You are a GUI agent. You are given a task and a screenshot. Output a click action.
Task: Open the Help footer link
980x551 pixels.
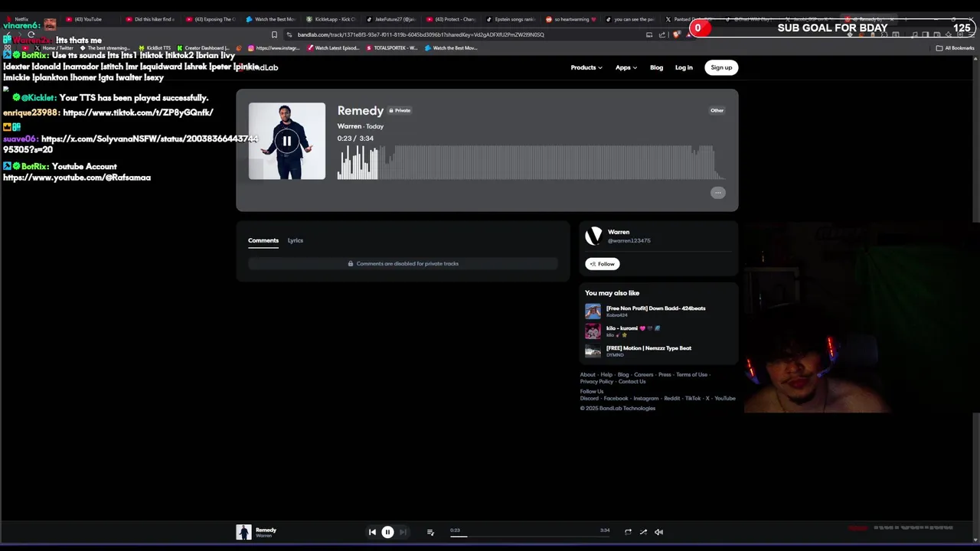606,375
